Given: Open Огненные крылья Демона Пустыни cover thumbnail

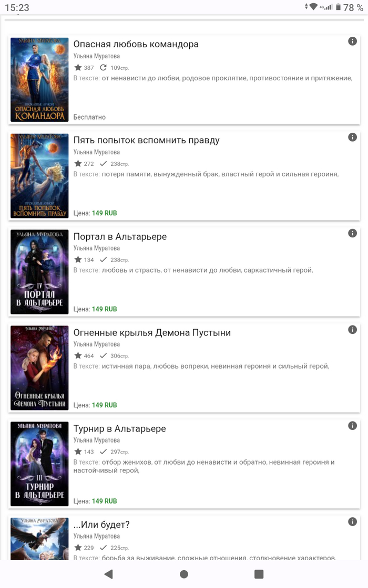Looking at the screenshot, I should coord(39,367).
